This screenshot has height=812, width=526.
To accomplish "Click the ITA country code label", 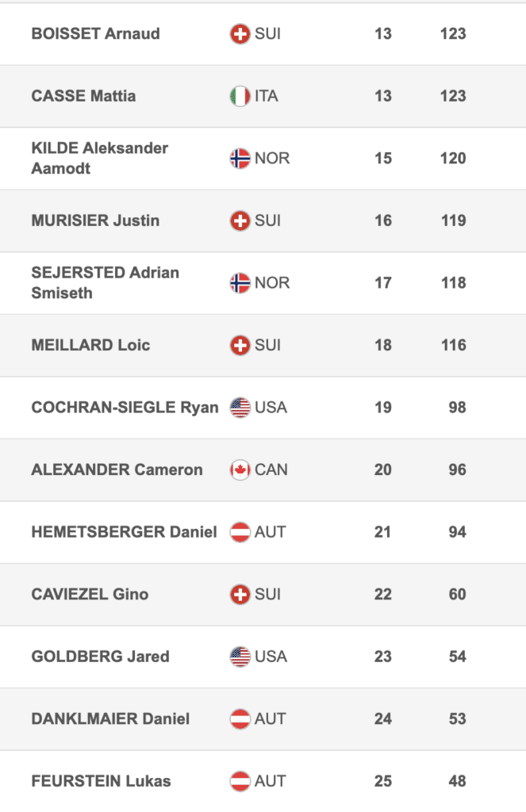I will [267, 96].
